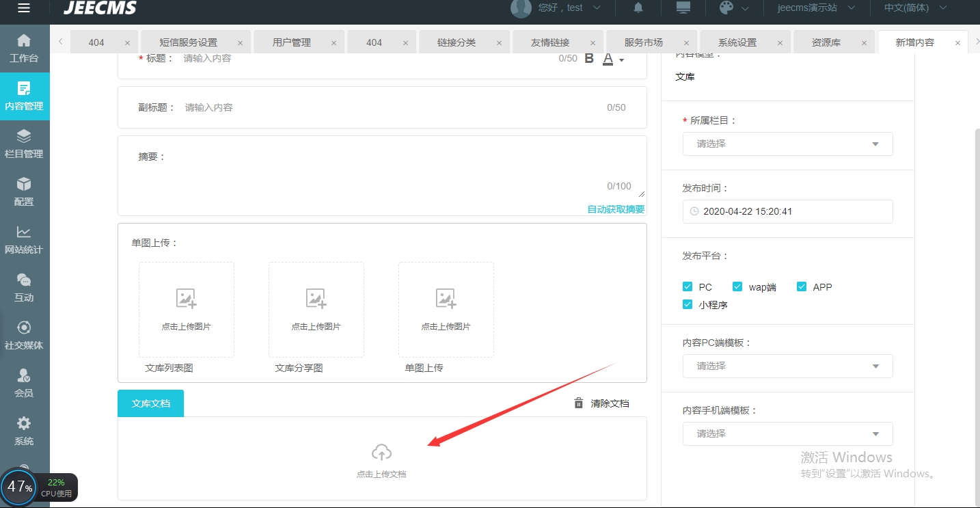The height and width of the screenshot is (508, 980).
Task: Click the monitor display icon in header
Action: tap(683, 8)
